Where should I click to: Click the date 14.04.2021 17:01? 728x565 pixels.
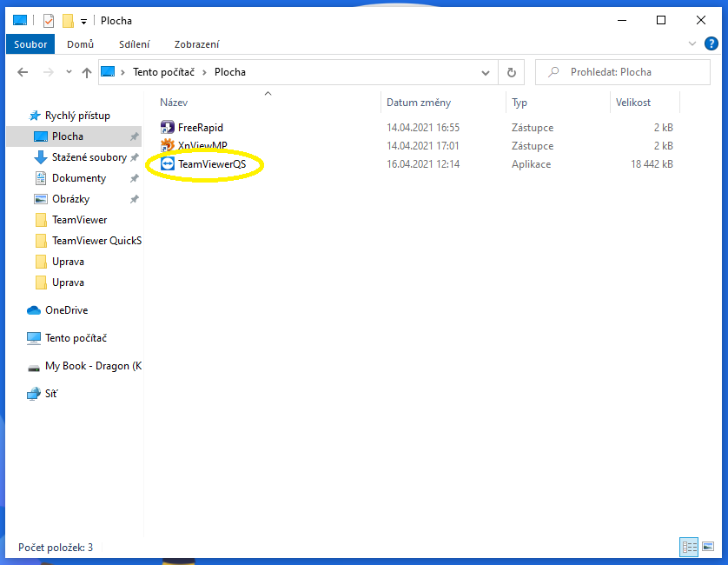tap(423, 146)
